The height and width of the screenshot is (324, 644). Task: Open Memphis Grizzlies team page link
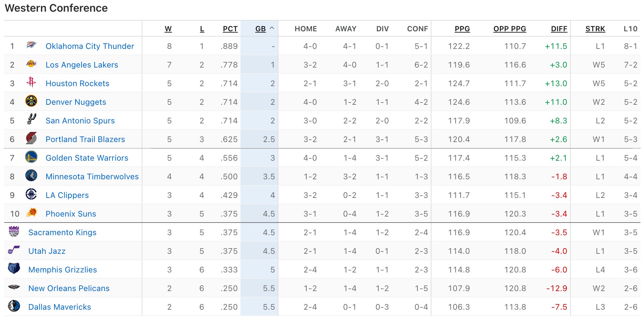pyautogui.click(x=63, y=270)
